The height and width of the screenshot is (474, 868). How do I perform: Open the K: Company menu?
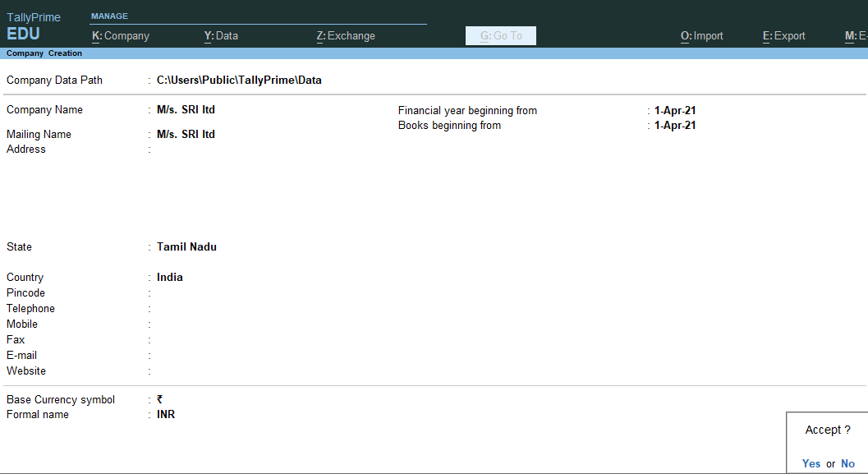click(x=121, y=36)
